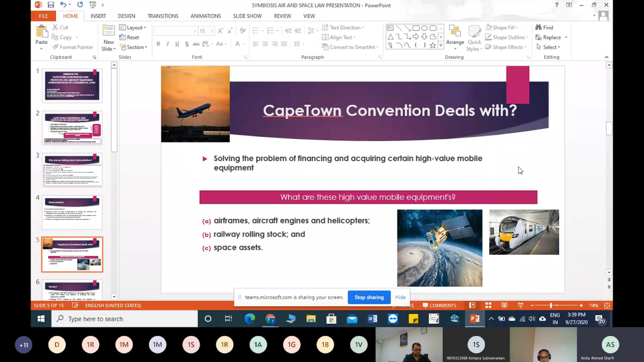The width and height of the screenshot is (644, 362).
Task: Click taskbar search box
Action: point(124,319)
